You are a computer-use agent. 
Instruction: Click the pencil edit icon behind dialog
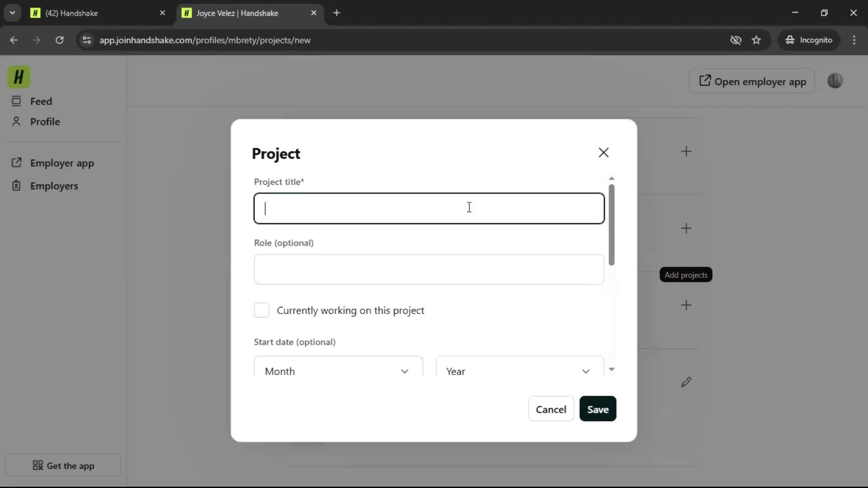[x=686, y=382]
